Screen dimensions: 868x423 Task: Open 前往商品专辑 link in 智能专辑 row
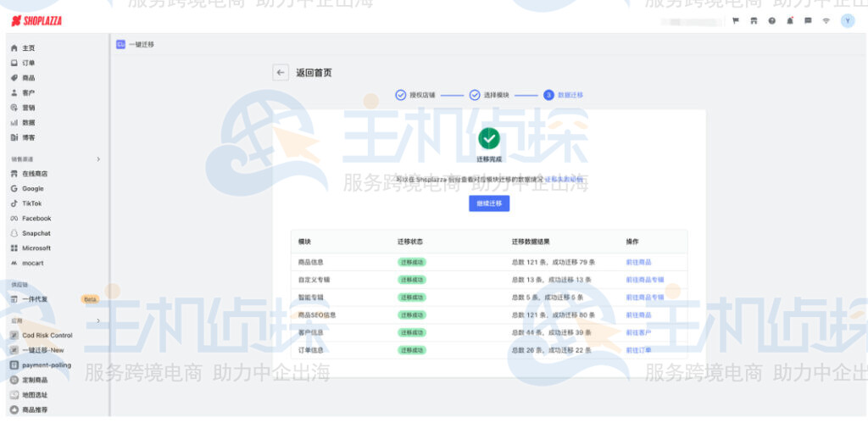coord(644,298)
